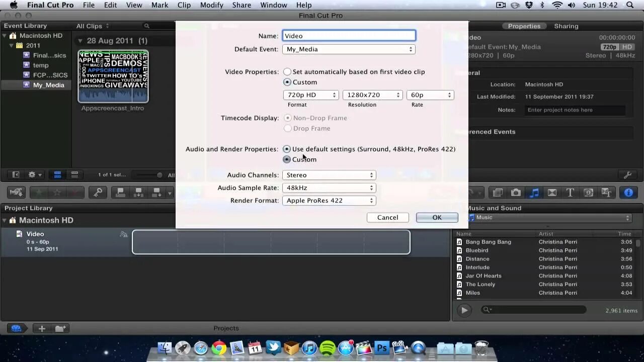Launch Final Cut Pro dock icon
Image resolution: width=644 pixels, height=362 pixels.
pyautogui.click(x=363, y=348)
